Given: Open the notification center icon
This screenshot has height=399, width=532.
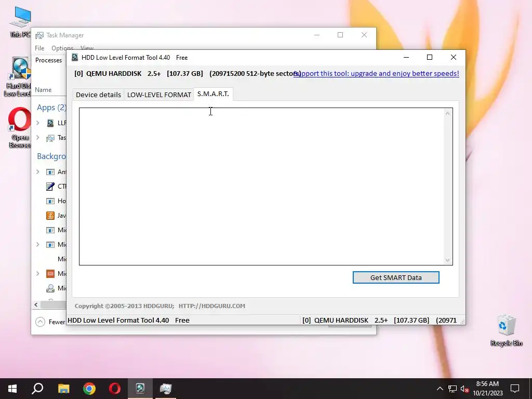Looking at the screenshot, I should 515,389.
